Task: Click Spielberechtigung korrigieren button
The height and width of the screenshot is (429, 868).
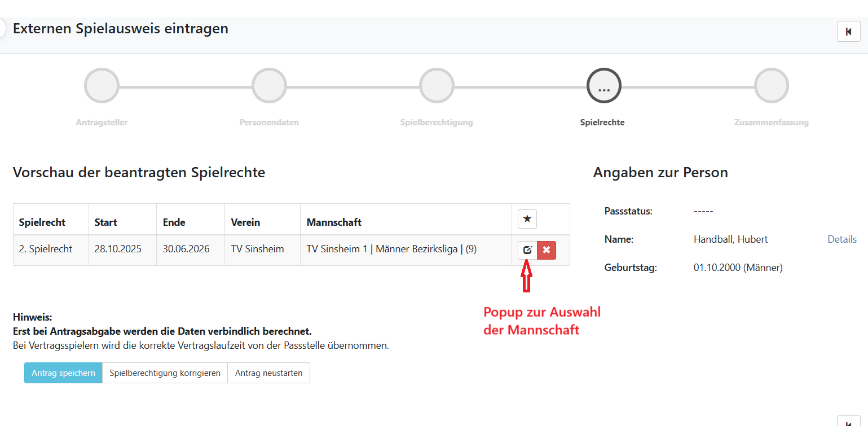Action: tap(165, 373)
